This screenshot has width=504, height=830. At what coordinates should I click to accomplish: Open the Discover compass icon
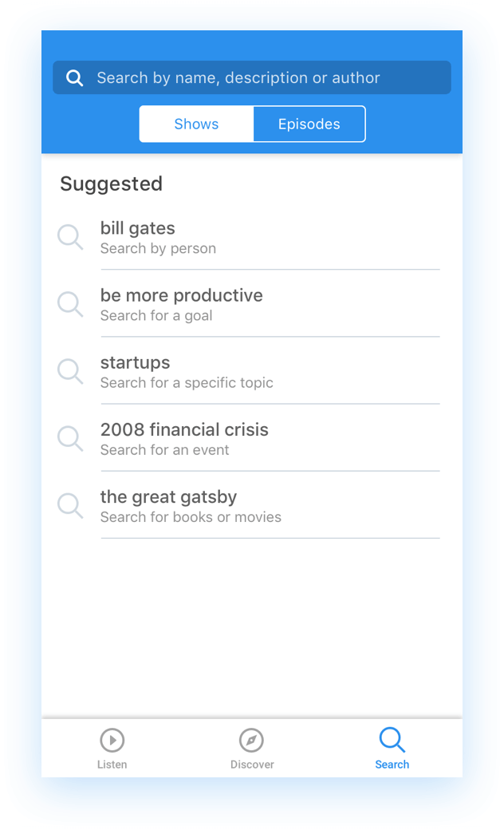click(251, 741)
